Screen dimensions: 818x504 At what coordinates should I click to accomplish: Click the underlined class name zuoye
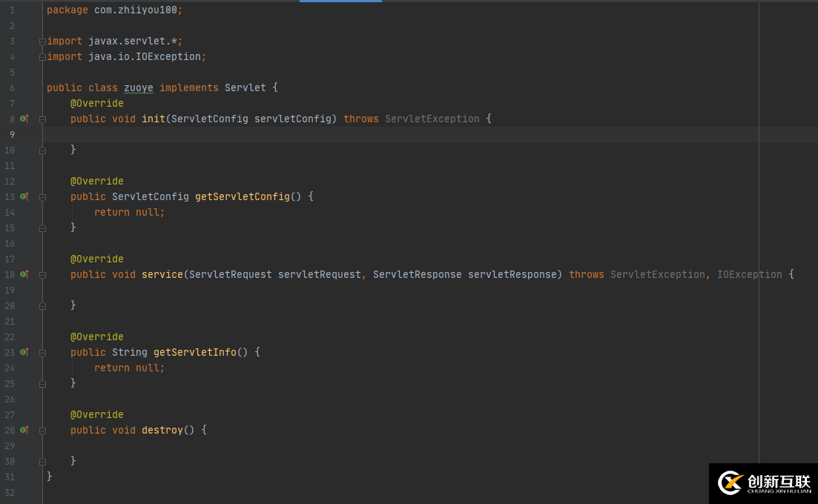click(139, 87)
